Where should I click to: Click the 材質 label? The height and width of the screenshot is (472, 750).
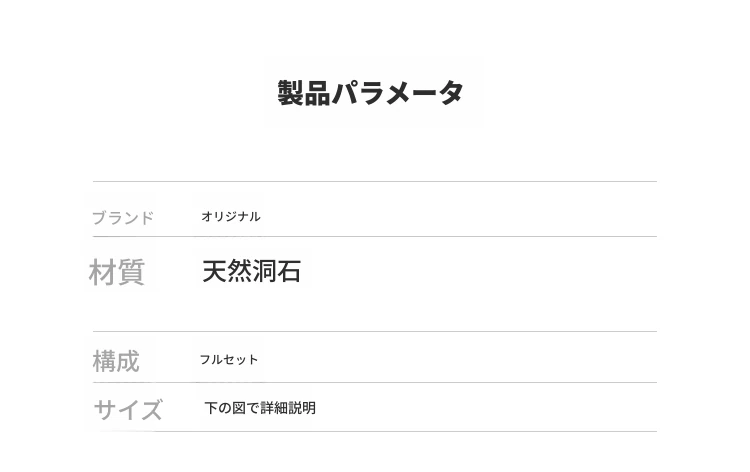click(117, 272)
